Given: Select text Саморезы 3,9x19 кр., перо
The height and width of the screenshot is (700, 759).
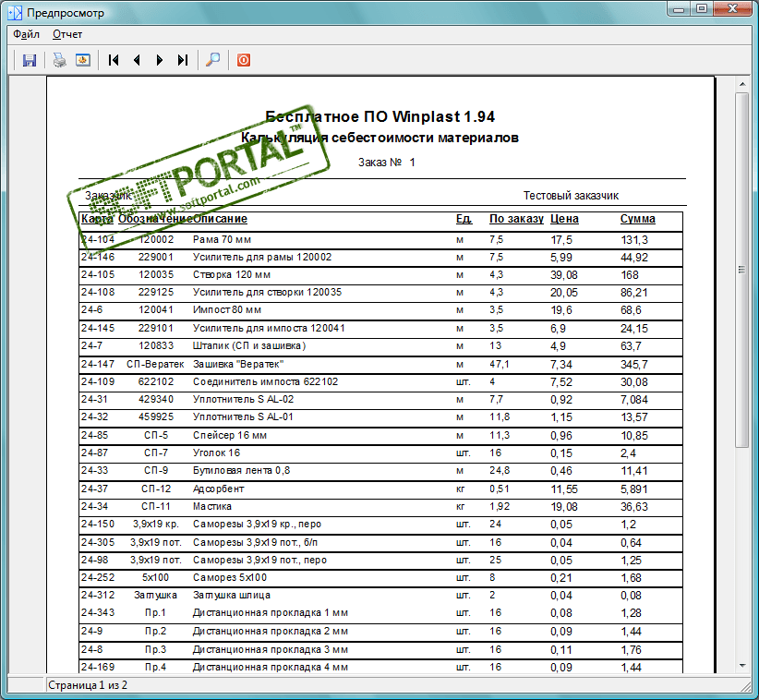Looking at the screenshot, I should pos(257,524).
